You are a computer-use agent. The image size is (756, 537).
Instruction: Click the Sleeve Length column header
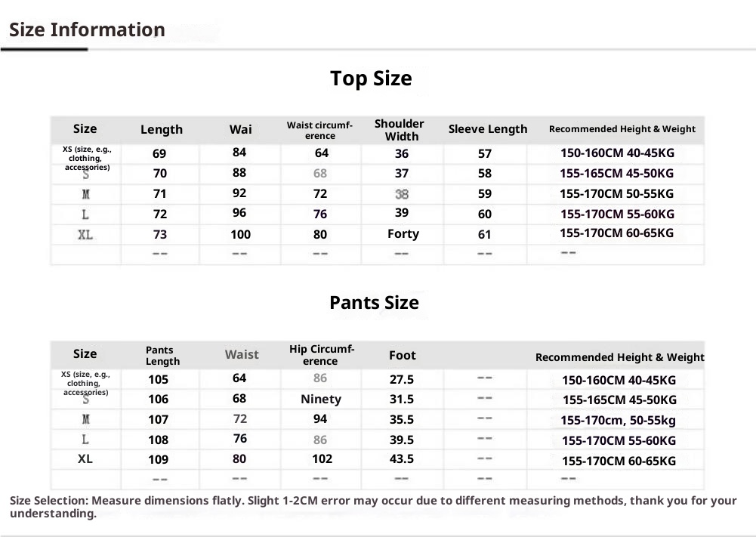pos(488,129)
